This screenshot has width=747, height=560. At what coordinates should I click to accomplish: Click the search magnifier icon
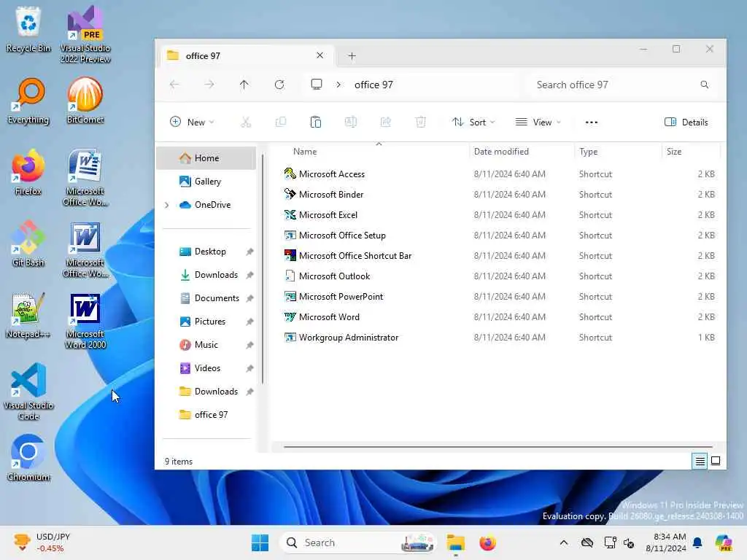point(704,85)
